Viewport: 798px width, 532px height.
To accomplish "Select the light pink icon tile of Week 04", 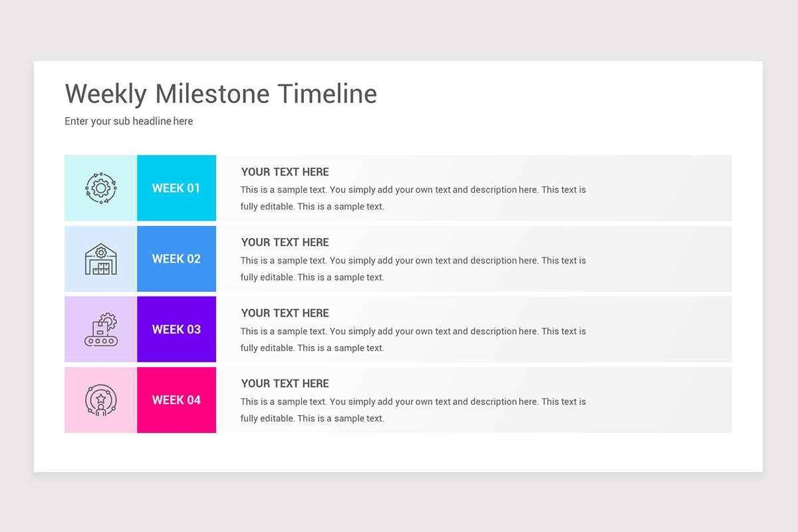I will (101, 400).
